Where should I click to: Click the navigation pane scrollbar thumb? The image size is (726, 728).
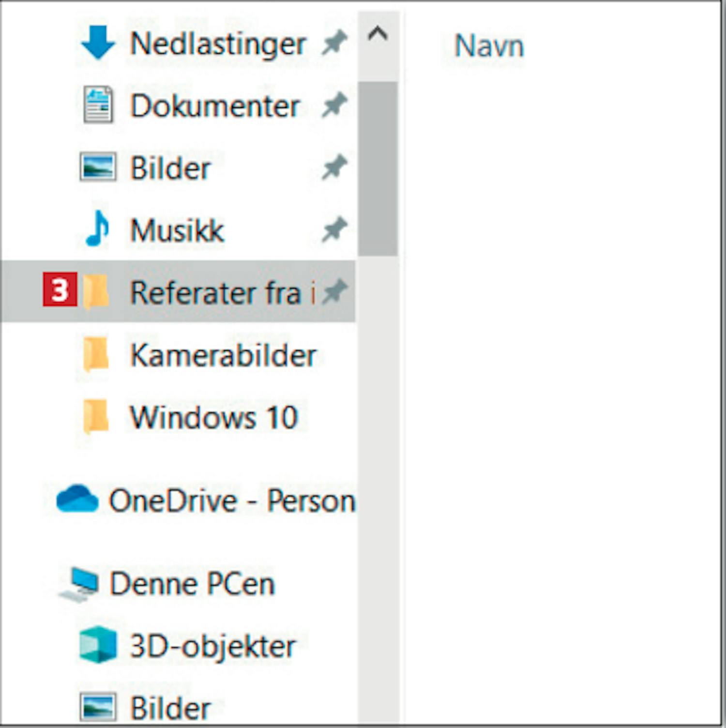(378, 168)
